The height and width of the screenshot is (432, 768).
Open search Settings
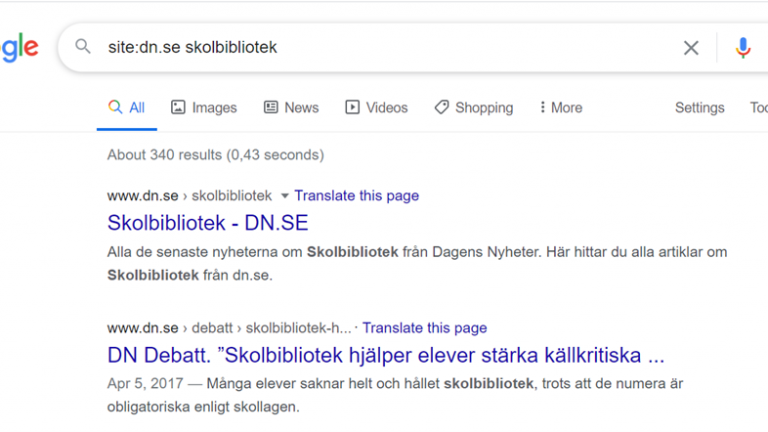coord(699,107)
